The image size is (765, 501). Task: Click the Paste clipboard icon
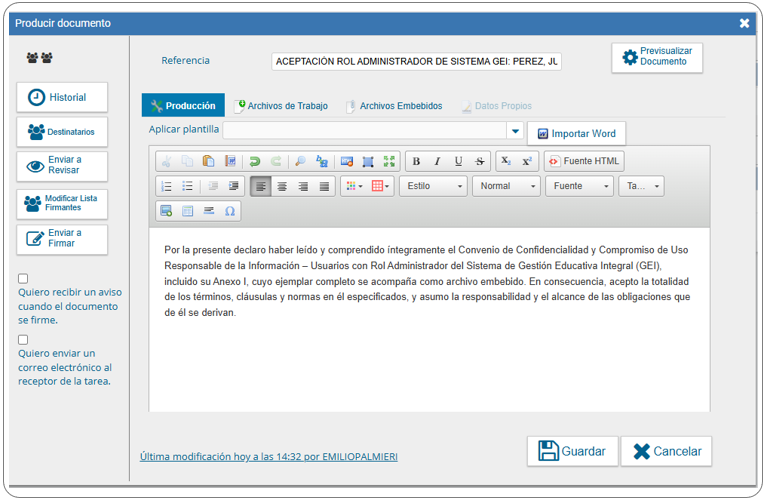[x=208, y=161]
